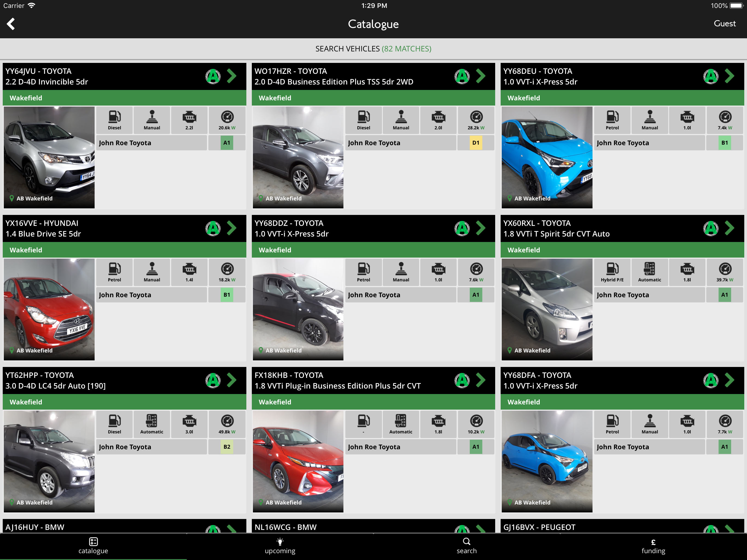
Task: Open YY64JVU Toyota details chevron
Action: click(x=232, y=76)
